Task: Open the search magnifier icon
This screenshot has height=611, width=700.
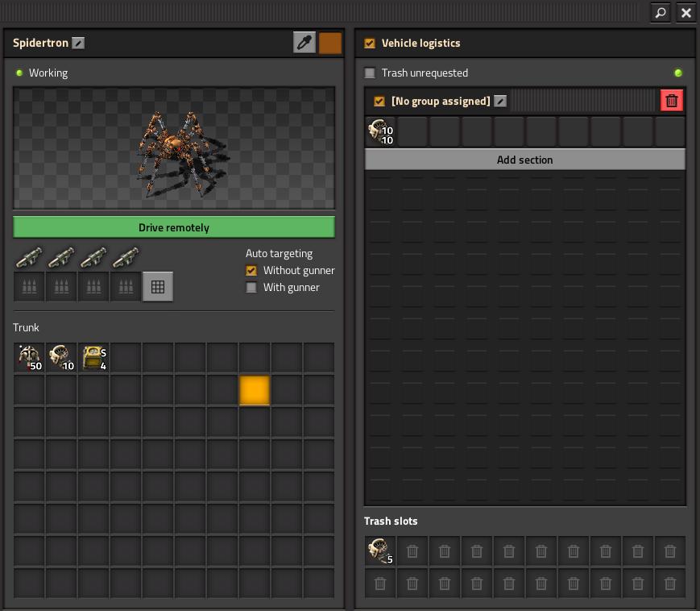Action: click(660, 13)
